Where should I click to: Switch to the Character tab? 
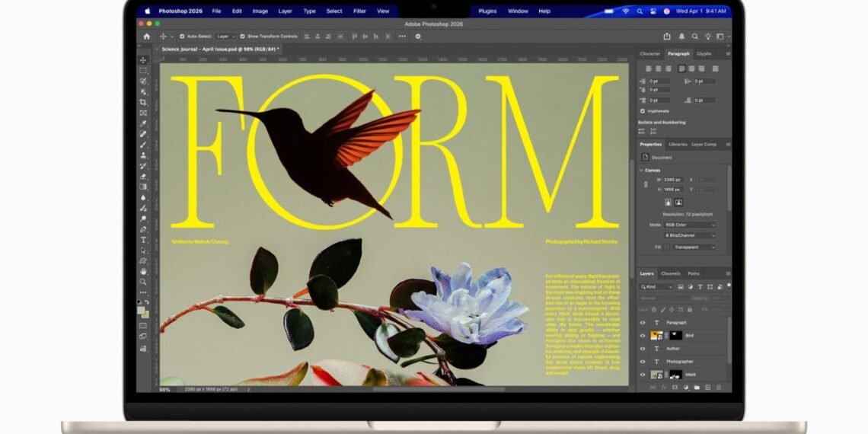(x=650, y=54)
